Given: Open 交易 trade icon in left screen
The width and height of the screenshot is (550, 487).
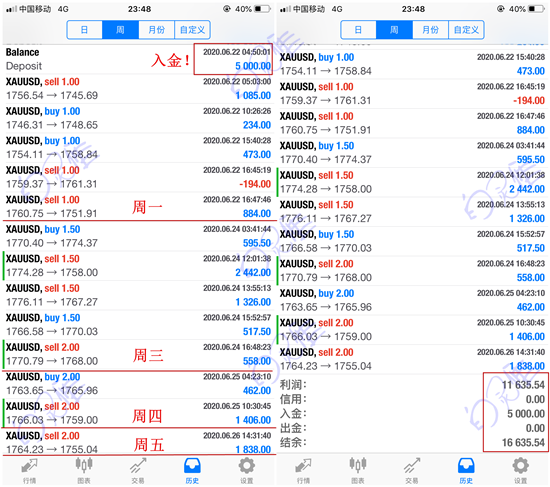Looking at the screenshot, I should pyautogui.click(x=138, y=471).
